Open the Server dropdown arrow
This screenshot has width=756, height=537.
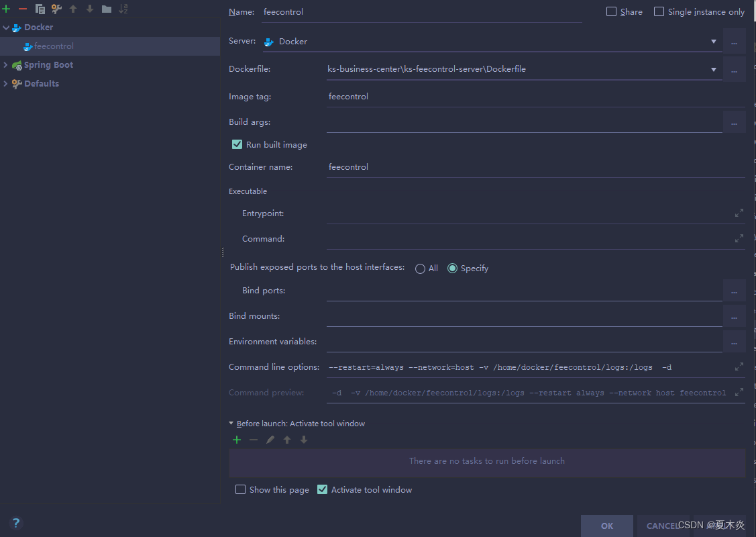714,42
